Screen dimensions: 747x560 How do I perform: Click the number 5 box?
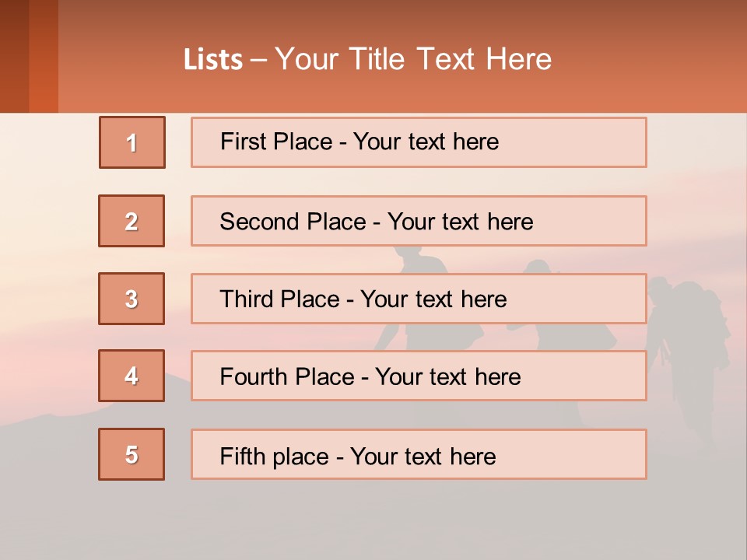pos(132,454)
